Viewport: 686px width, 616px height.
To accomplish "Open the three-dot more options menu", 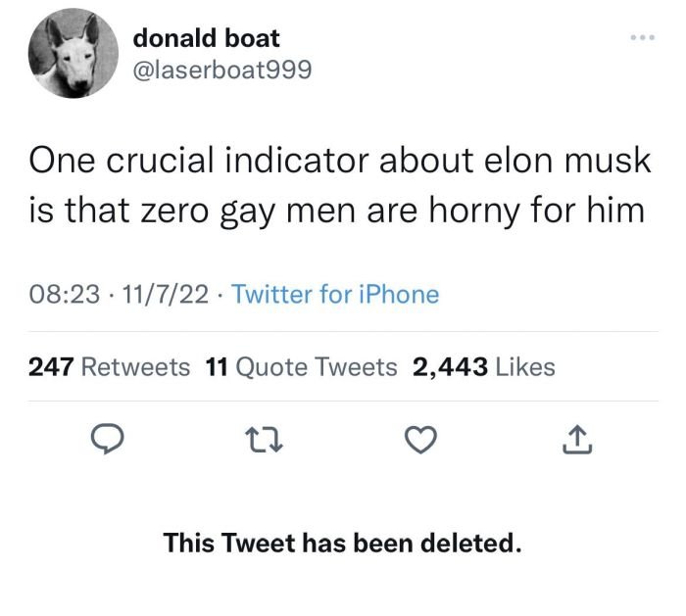I will point(640,39).
